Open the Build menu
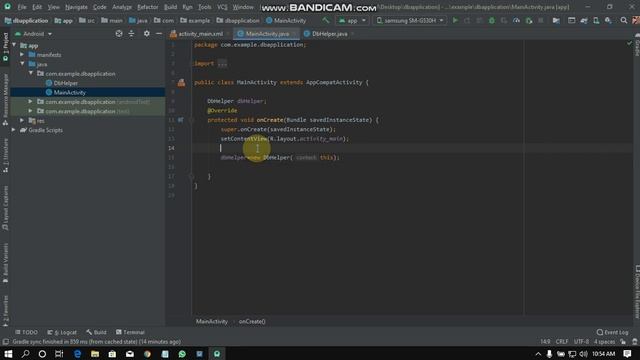 click(x=170, y=7)
